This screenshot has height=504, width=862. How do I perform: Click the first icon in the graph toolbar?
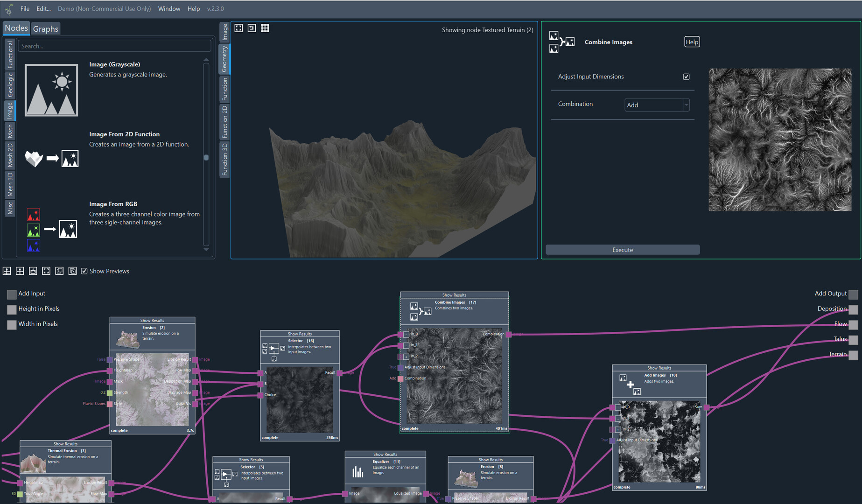click(x=7, y=271)
